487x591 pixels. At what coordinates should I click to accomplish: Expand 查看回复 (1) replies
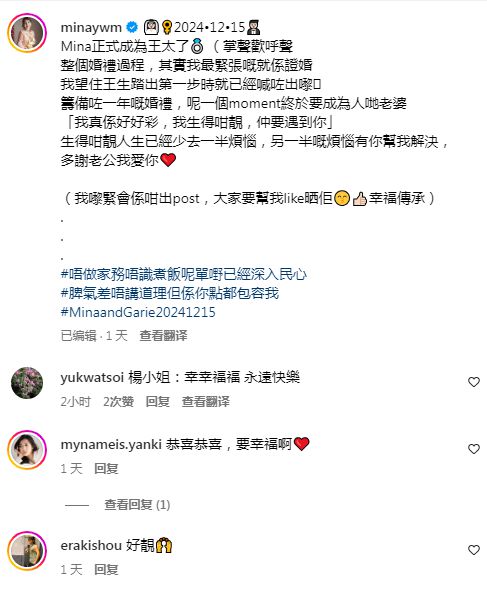pos(137,504)
